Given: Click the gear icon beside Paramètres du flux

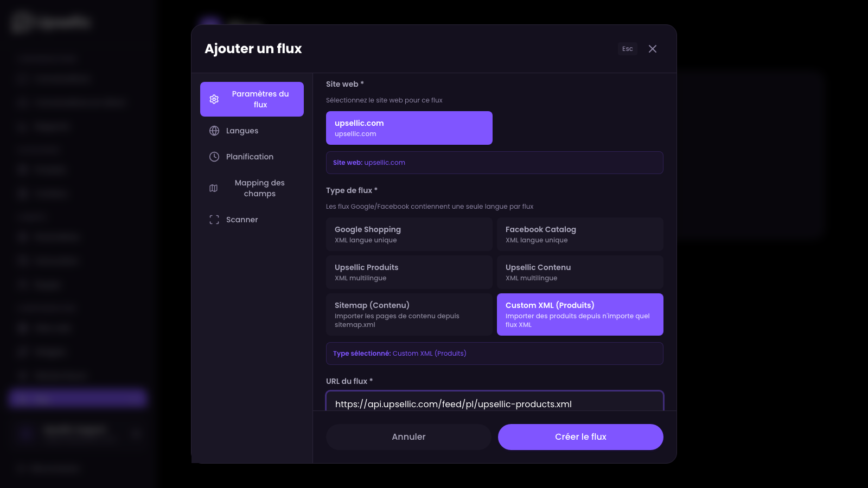Looking at the screenshot, I should 214,99.
